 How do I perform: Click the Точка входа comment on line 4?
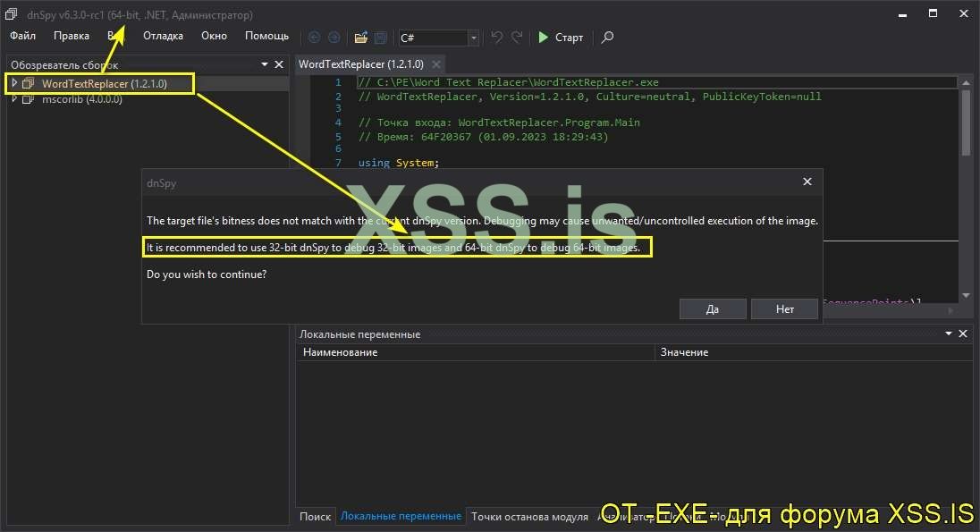coord(499,122)
